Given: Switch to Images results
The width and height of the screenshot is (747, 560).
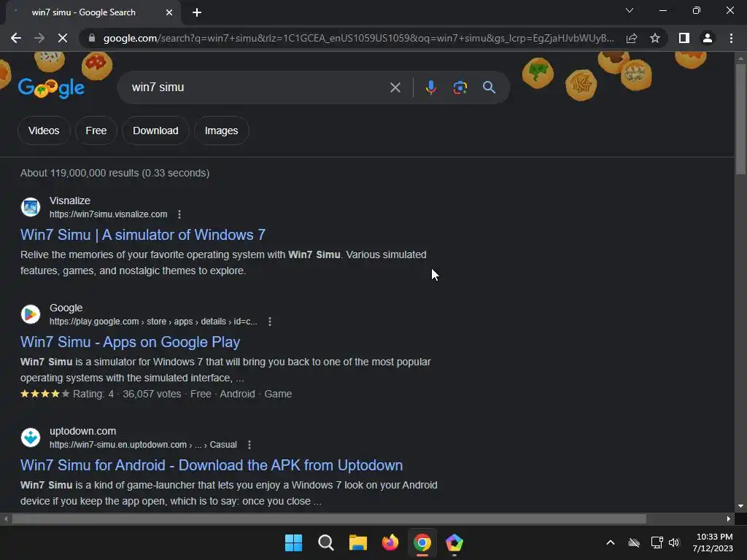Looking at the screenshot, I should pos(222,131).
